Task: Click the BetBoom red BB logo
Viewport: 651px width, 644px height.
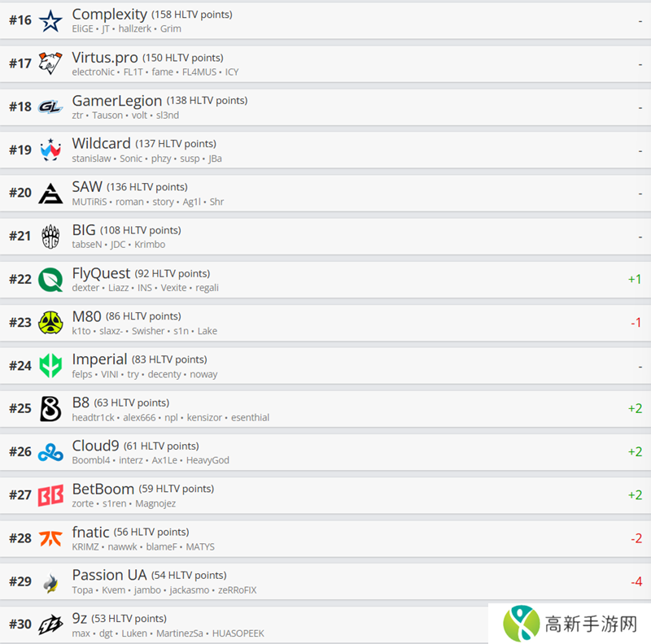Action: 50,495
